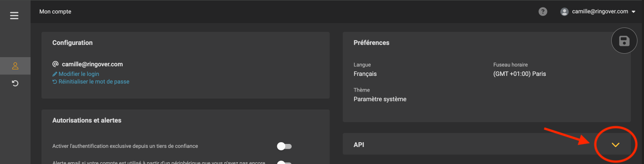Change Thème from Paramètre système
The image size is (644, 164).
[x=380, y=99]
